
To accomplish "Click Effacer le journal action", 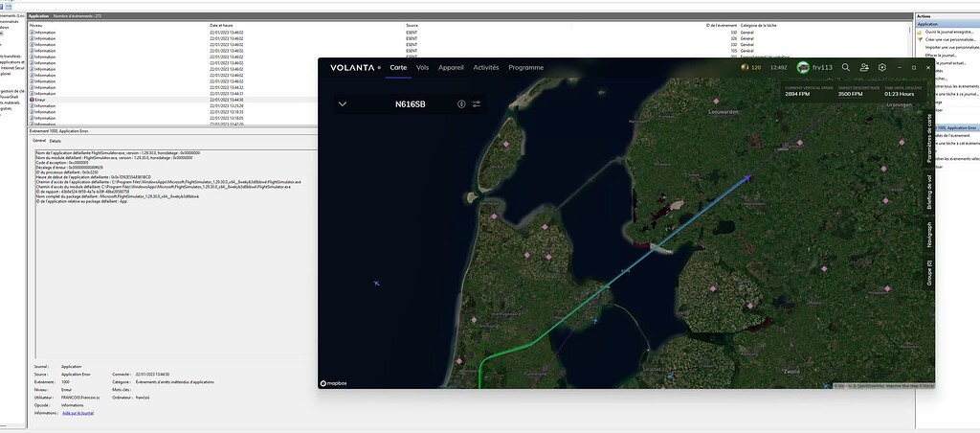I will pos(942,55).
